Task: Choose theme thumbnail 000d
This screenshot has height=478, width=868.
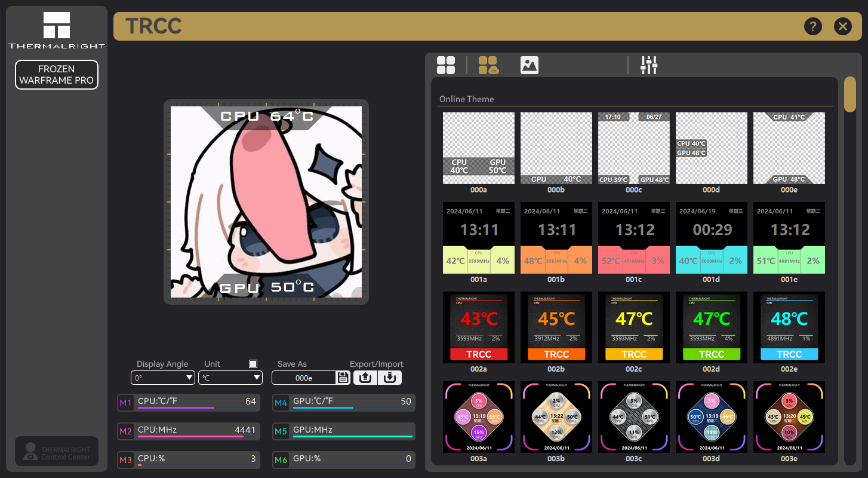Action: click(x=712, y=148)
